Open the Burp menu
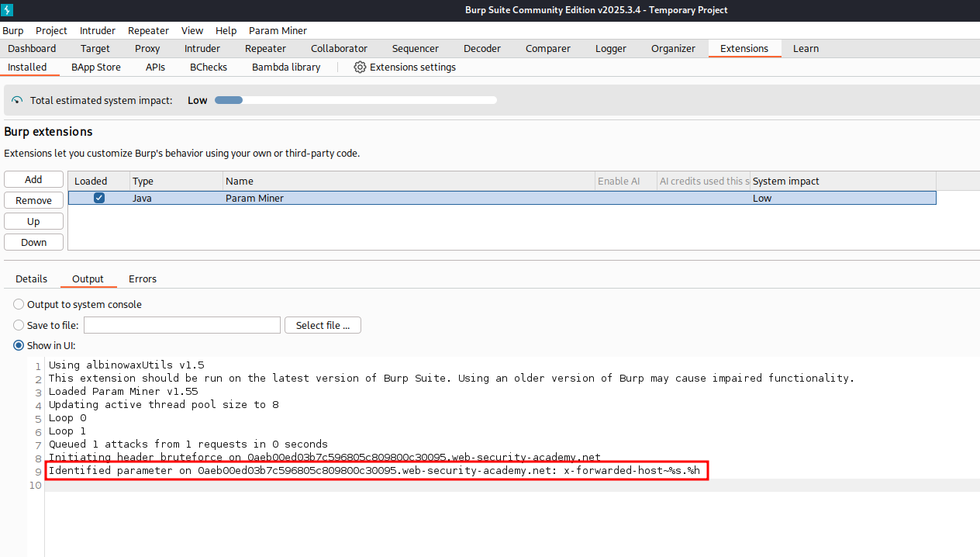Viewport: 980px width, 557px height. [13, 31]
